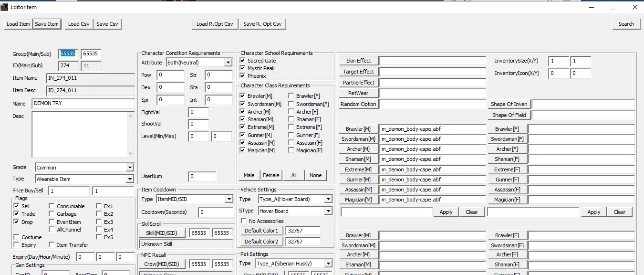Click the Cooldown(Seconds) input field
The width and height of the screenshot is (644, 275).
click(x=216, y=212)
